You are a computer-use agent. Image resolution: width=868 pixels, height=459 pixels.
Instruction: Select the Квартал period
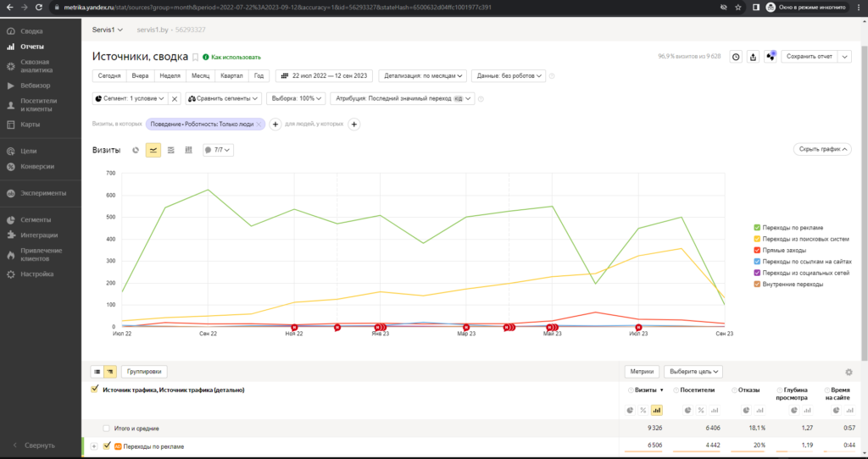point(231,75)
